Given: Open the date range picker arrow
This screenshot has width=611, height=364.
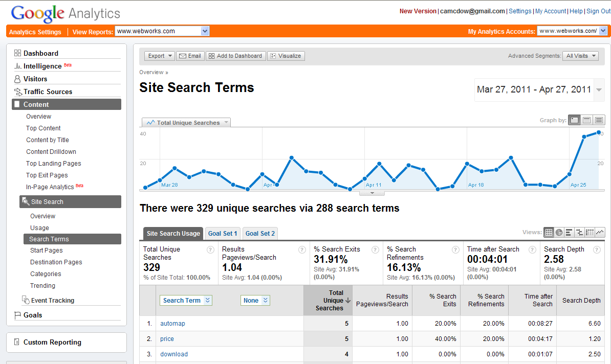Looking at the screenshot, I should coord(599,90).
